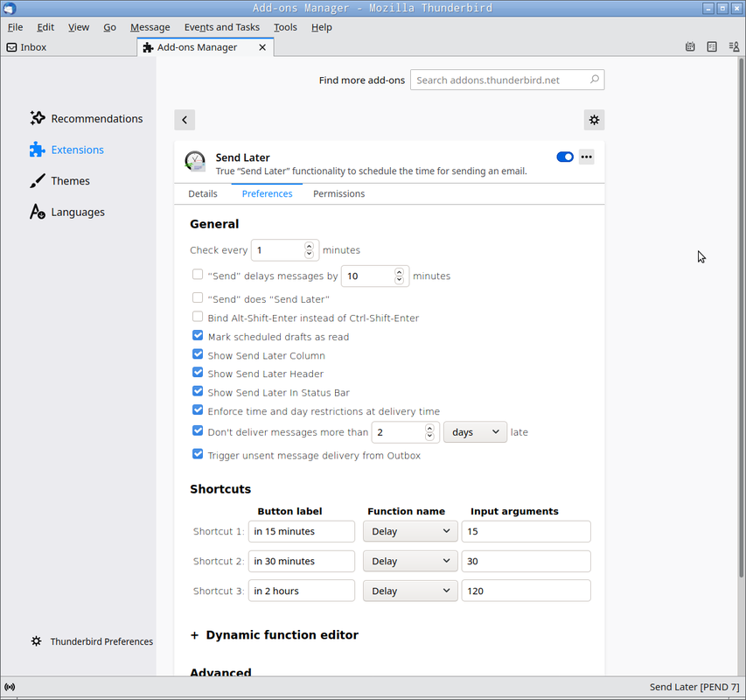
Task: Open the Message menu
Action: pos(150,27)
